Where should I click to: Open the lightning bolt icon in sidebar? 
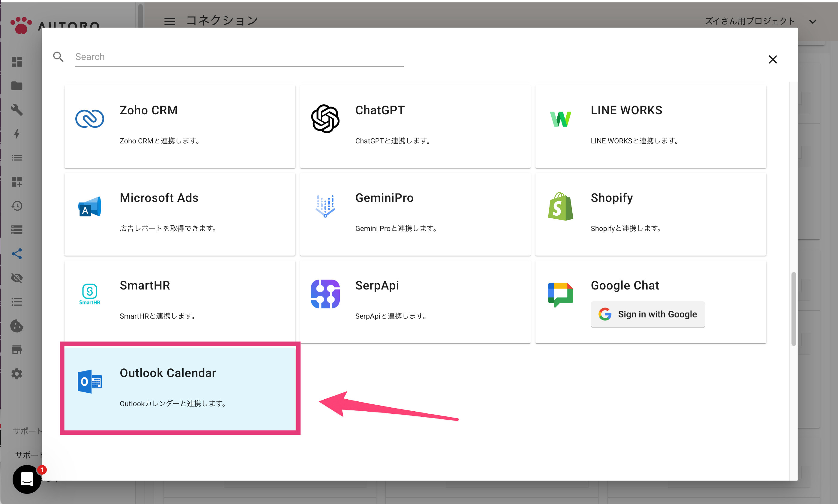pos(17,134)
